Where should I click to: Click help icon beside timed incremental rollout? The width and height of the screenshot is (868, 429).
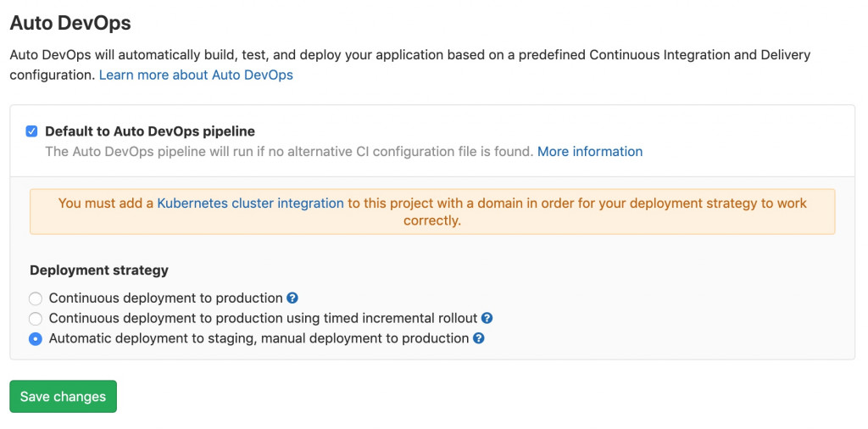pos(487,319)
